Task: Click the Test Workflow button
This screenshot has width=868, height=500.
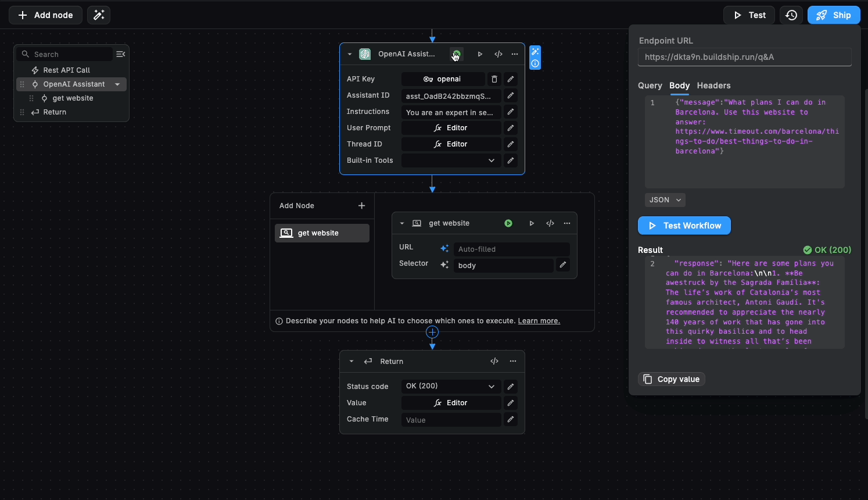Action: tap(684, 226)
